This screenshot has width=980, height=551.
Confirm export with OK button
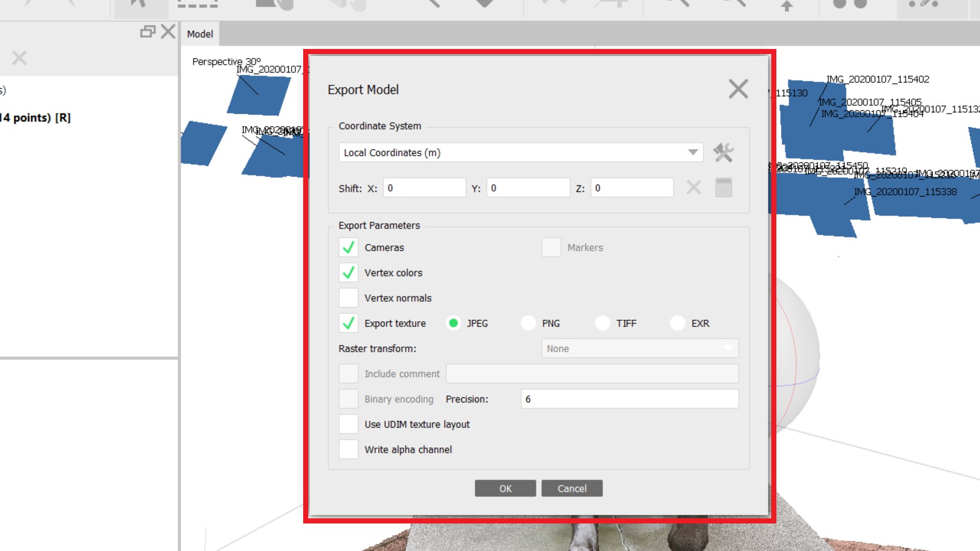pos(505,488)
